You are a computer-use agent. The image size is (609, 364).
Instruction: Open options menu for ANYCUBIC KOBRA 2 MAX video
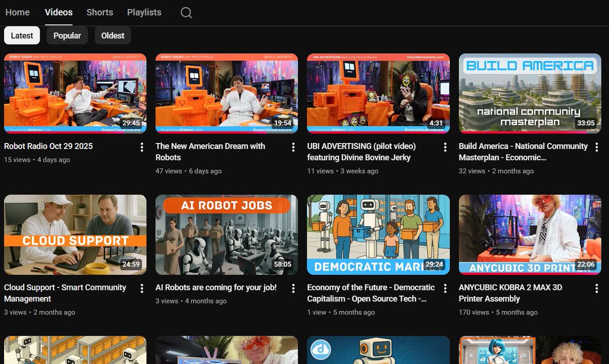[x=597, y=288]
